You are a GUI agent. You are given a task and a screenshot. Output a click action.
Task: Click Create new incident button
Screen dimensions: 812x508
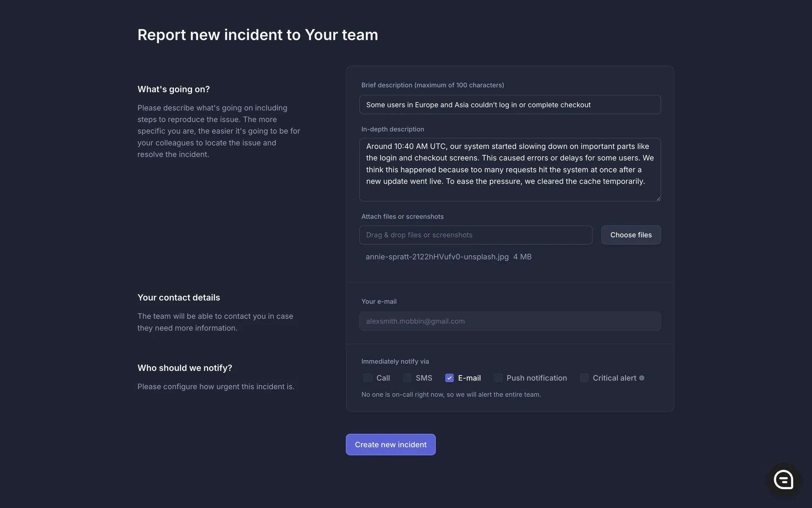coord(390,444)
